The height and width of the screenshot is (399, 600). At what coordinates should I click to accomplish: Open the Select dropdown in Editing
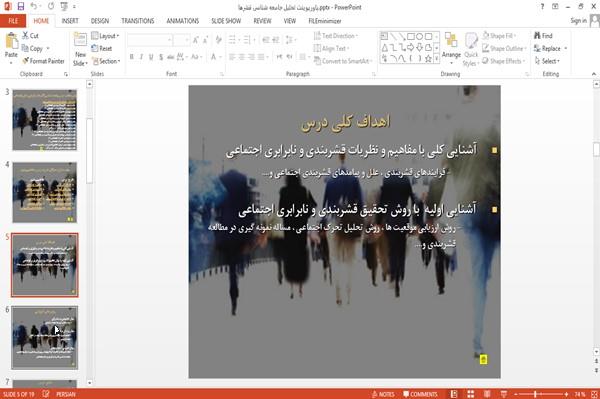[x=547, y=61]
